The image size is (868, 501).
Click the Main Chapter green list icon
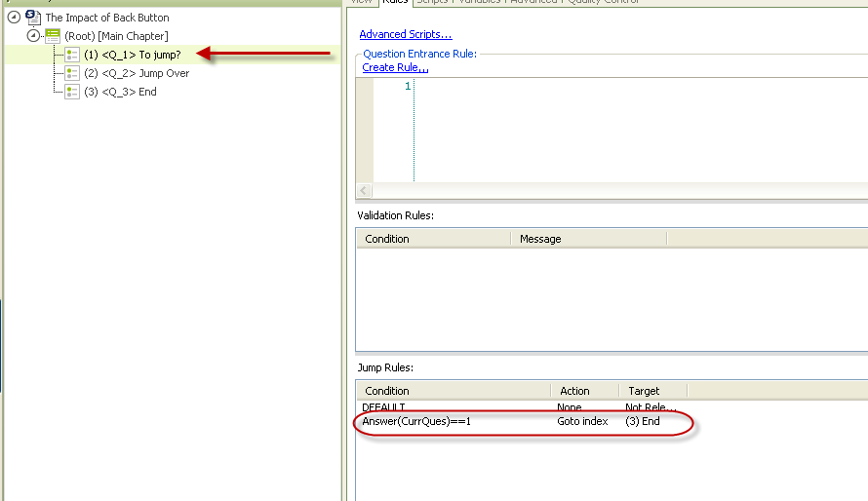coord(53,36)
